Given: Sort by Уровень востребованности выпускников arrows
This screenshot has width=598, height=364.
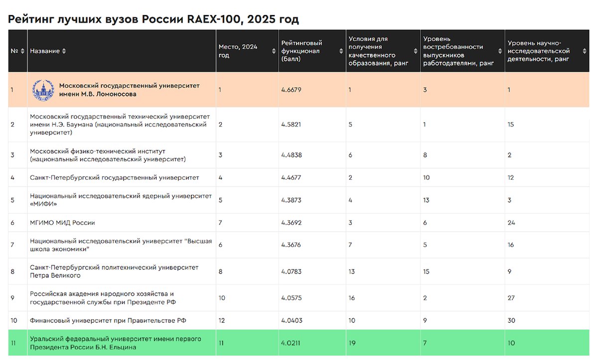Looking at the screenshot, I should [x=500, y=51].
